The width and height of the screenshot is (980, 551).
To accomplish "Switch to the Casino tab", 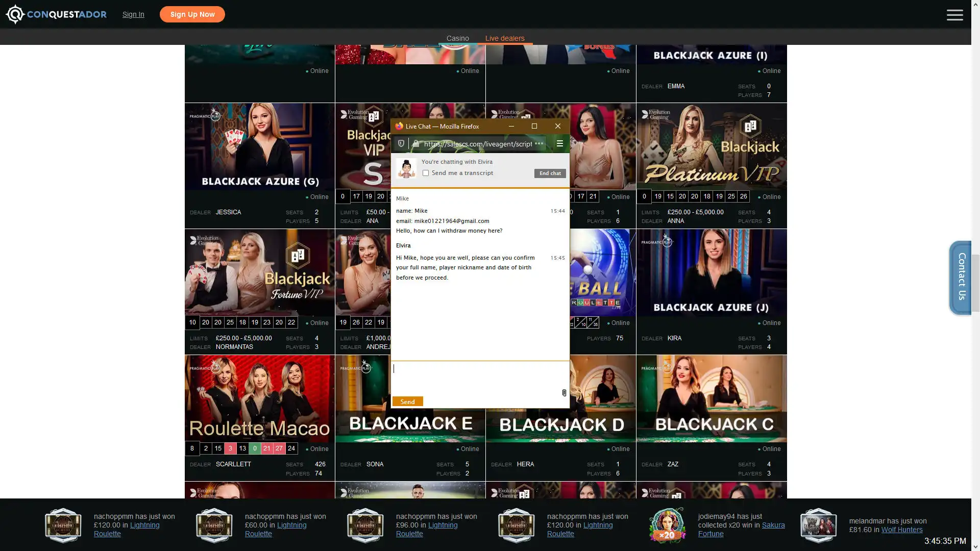I will [x=457, y=38].
